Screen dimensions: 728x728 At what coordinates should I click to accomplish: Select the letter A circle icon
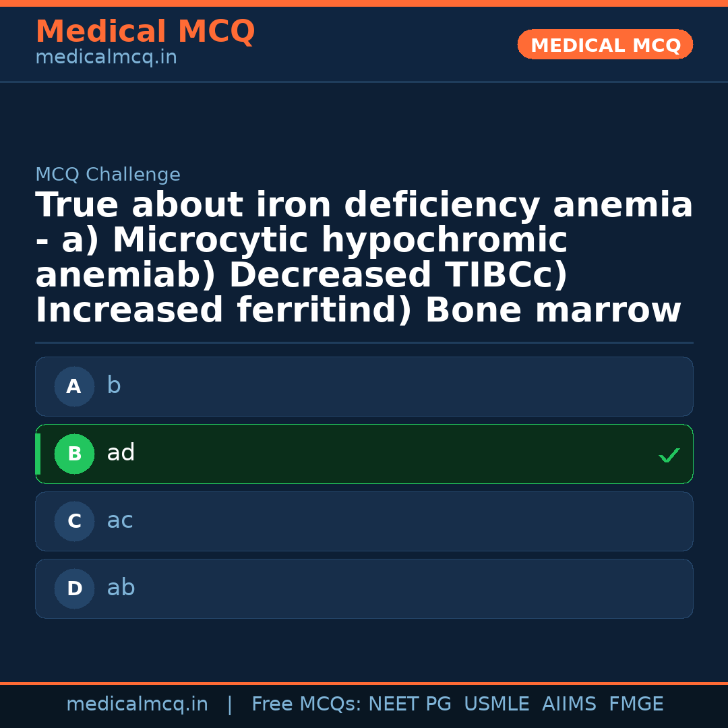74,387
